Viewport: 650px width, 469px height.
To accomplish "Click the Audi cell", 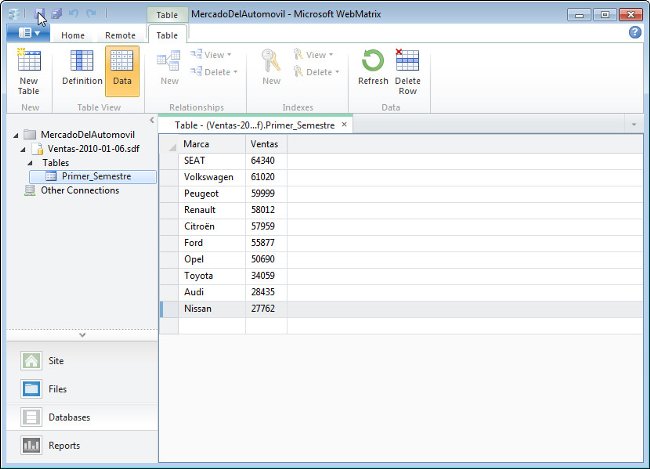I will 212,292.
